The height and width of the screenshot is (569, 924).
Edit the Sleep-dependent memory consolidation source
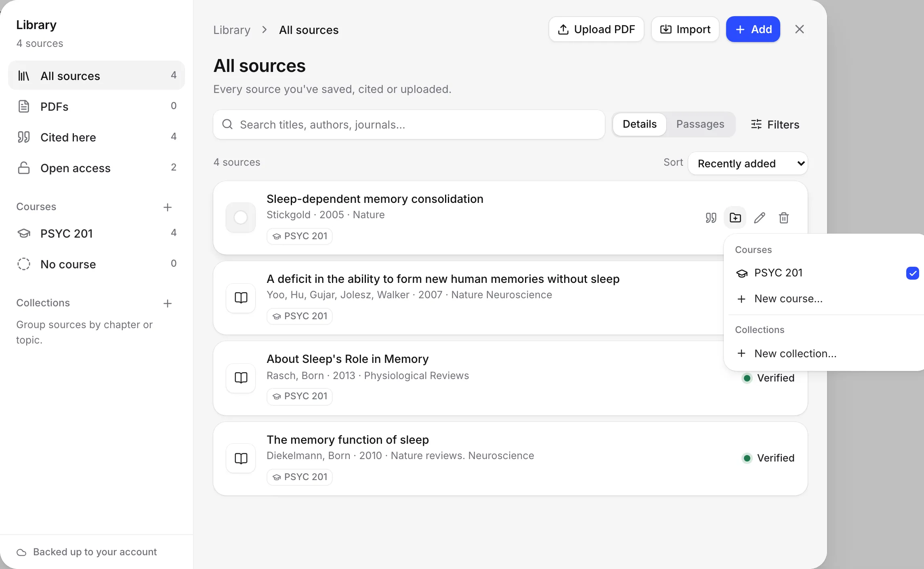[759, 218]
